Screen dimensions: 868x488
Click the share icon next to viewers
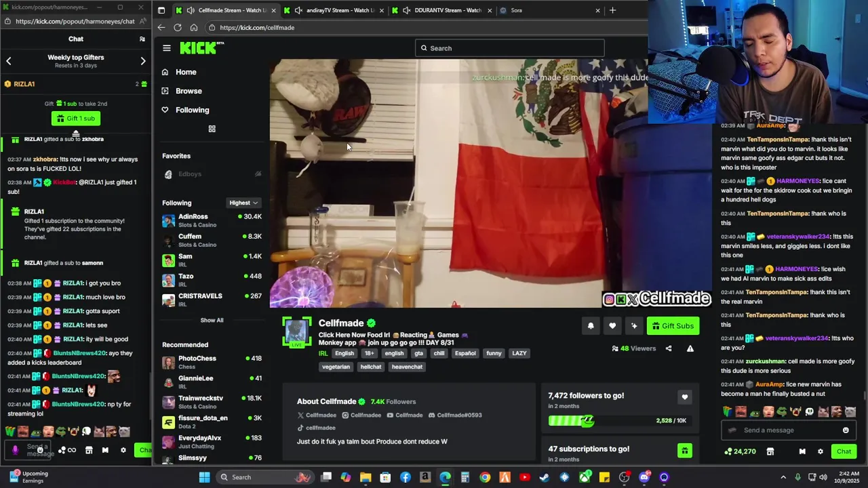(669, 348)
